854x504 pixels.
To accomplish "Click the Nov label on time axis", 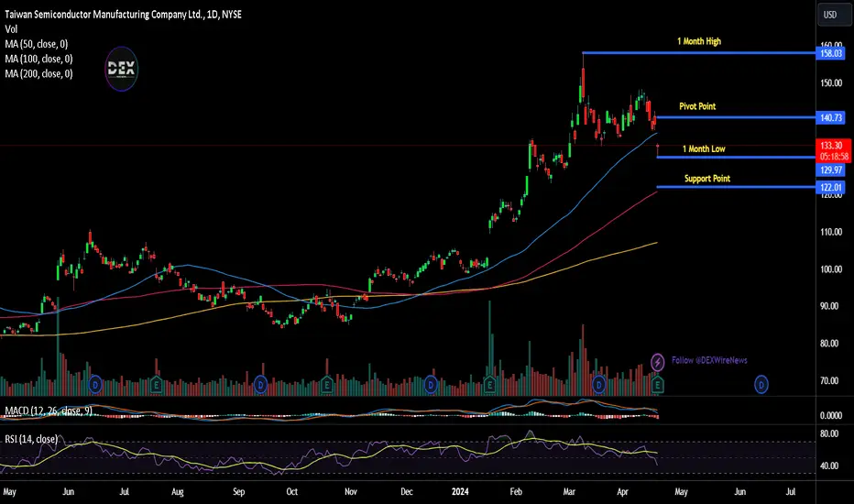I will pos(351,492).
